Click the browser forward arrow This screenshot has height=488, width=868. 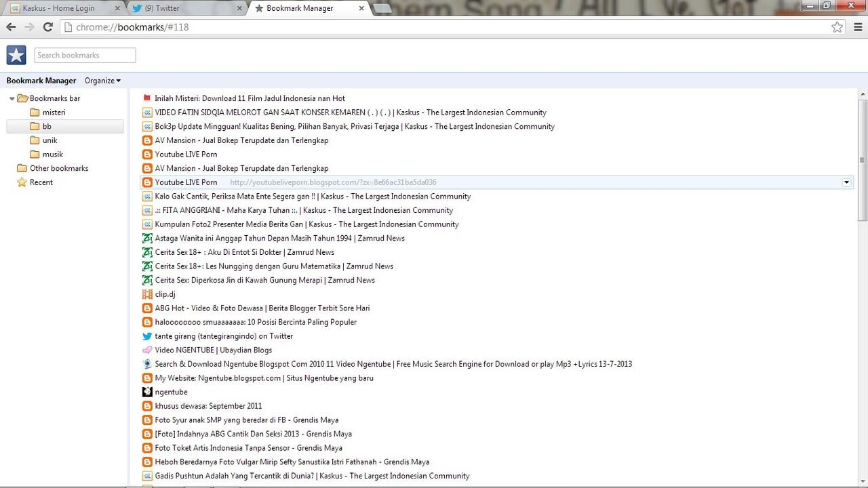coord(29,27)
